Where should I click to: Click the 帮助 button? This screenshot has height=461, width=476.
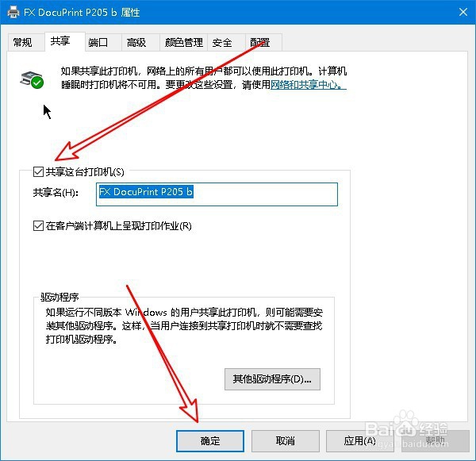[435, 441]
